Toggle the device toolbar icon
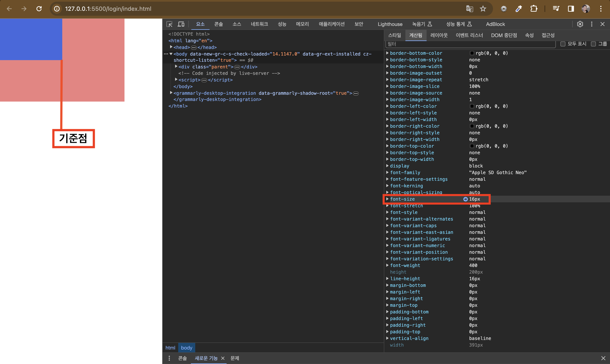 tap(181, 24)
